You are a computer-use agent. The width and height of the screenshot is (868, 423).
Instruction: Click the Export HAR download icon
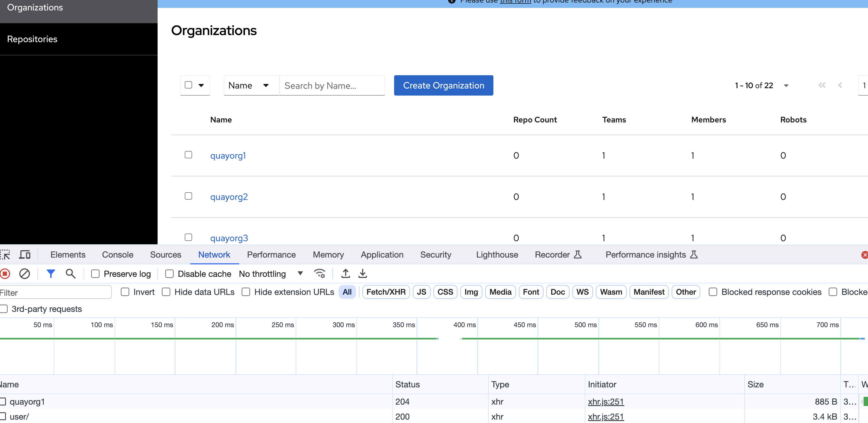coord(363,274)
